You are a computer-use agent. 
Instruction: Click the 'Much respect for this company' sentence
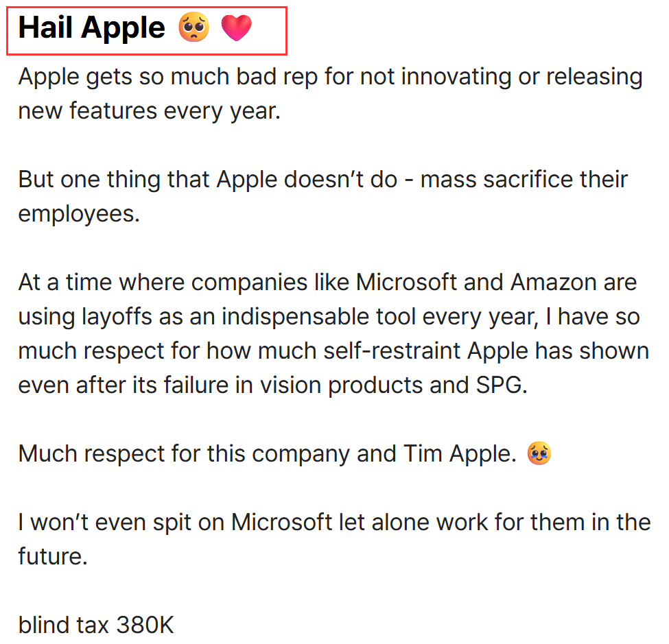(267, 453)
